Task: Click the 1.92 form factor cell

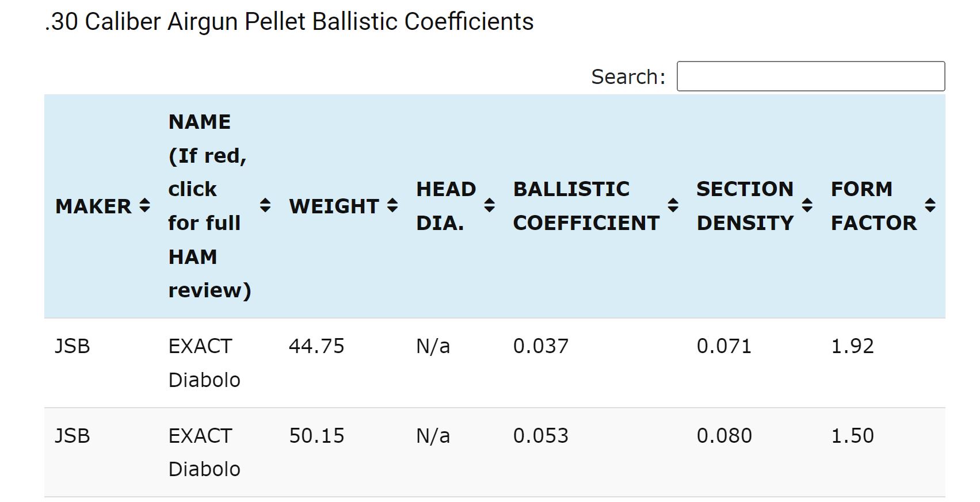Action: point(852,346)
